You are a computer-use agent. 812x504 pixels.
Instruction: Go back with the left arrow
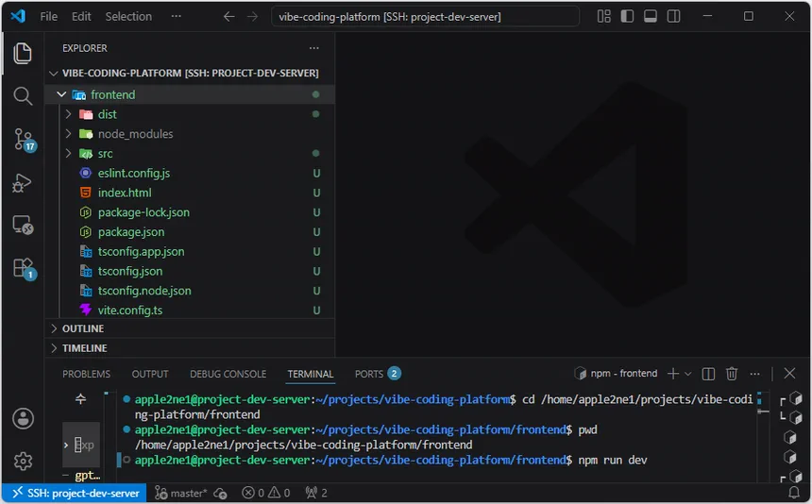[x=228, y=17]
